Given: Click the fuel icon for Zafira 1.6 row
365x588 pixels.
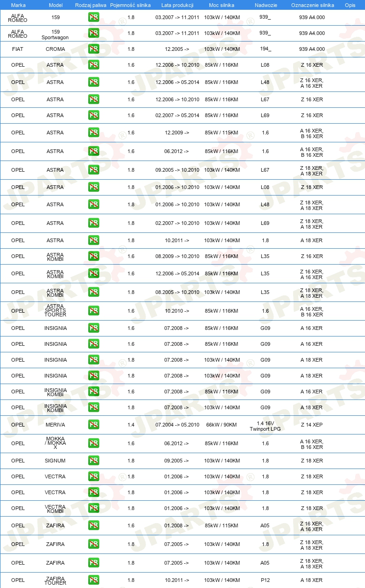Looking at the screenshot, I should (94, 525).
